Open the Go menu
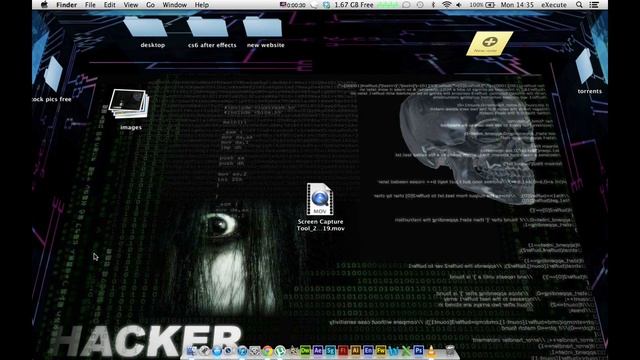Viewport: 640px width, 360px height. [150, 5]
